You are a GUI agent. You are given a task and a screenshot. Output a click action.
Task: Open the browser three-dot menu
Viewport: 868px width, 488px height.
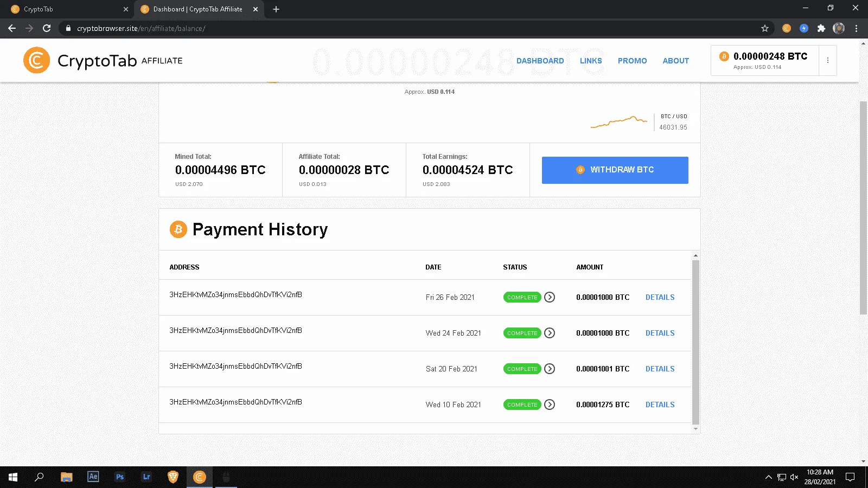tap(857, 28)
